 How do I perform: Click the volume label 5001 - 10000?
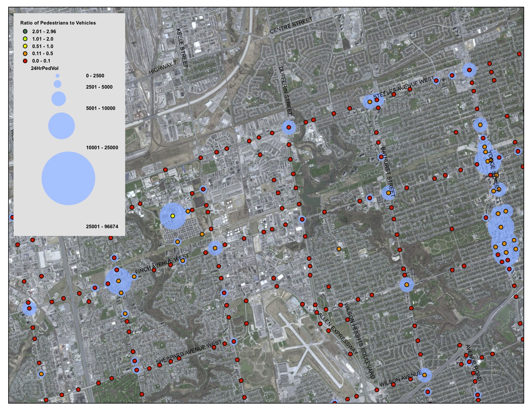click(101, 108)
